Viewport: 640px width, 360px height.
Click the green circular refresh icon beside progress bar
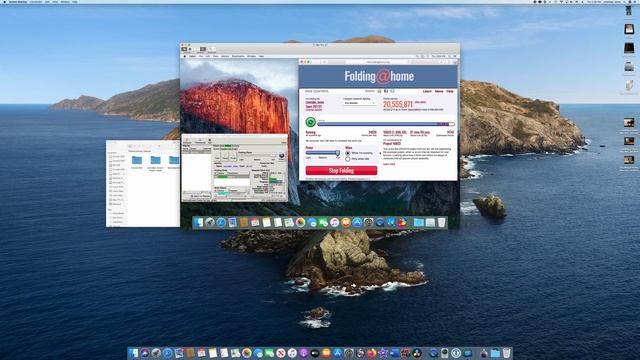coord(311,122)
